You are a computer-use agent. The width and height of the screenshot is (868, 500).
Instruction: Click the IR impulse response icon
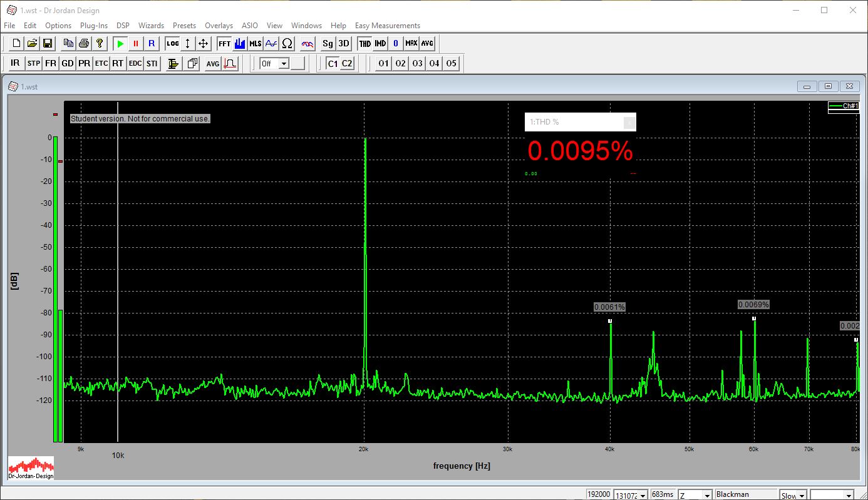point(15,63)
